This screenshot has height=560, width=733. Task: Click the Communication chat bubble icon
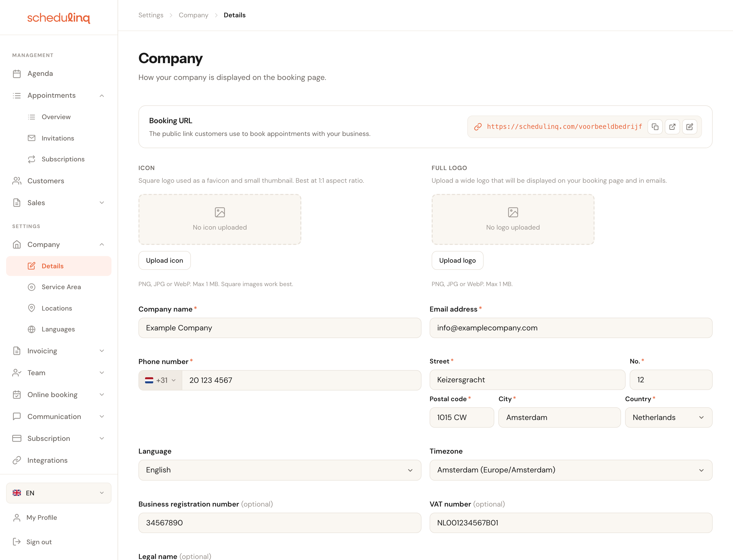pyautogui.click(x=17, y=417)
